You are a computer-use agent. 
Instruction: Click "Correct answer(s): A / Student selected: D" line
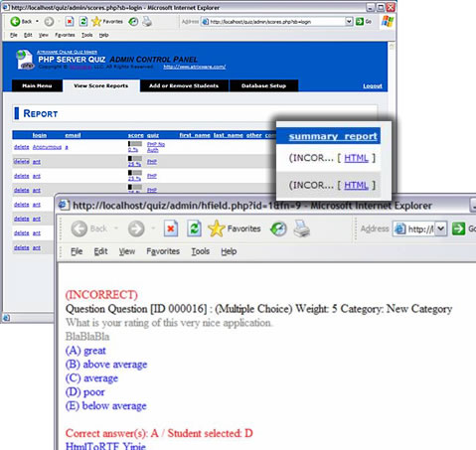(x=159, y=433)
